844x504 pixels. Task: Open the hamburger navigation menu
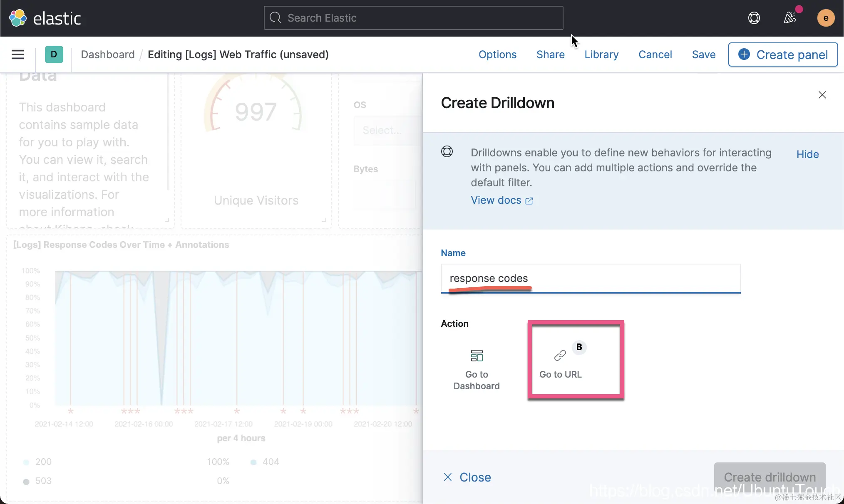tap(18, 54)
